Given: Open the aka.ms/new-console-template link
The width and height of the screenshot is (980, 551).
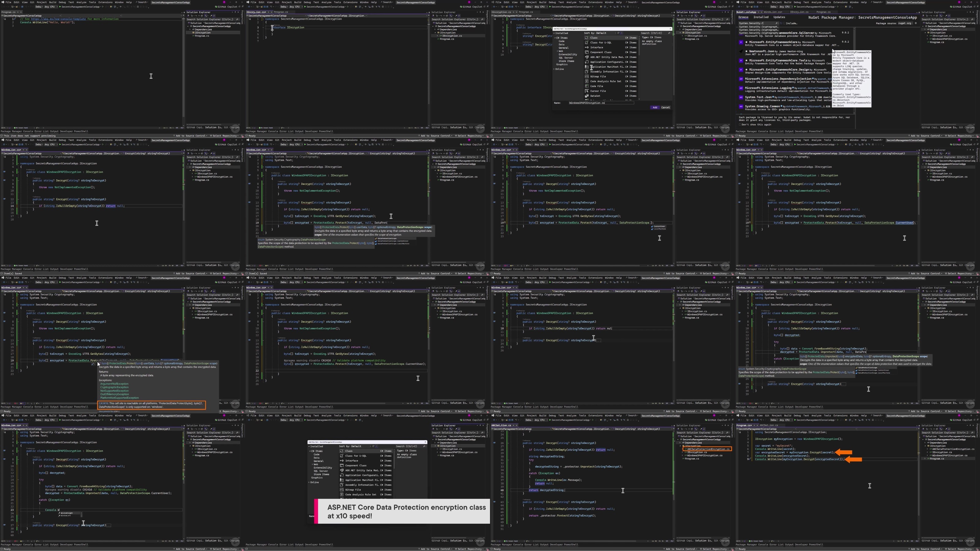Looking at the screenshot, I should (x=58, y=19).
